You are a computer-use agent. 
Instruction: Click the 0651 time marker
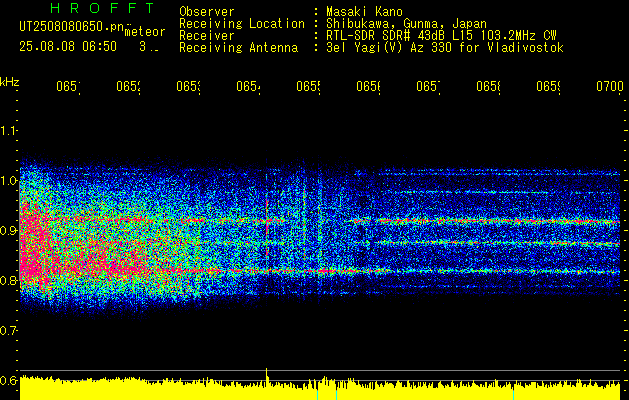[x=68, y=86]
